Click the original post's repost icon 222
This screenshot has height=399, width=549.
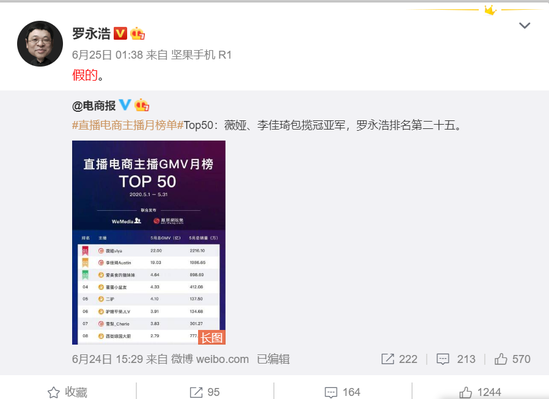pyautogui.click(x=399, y=359)
